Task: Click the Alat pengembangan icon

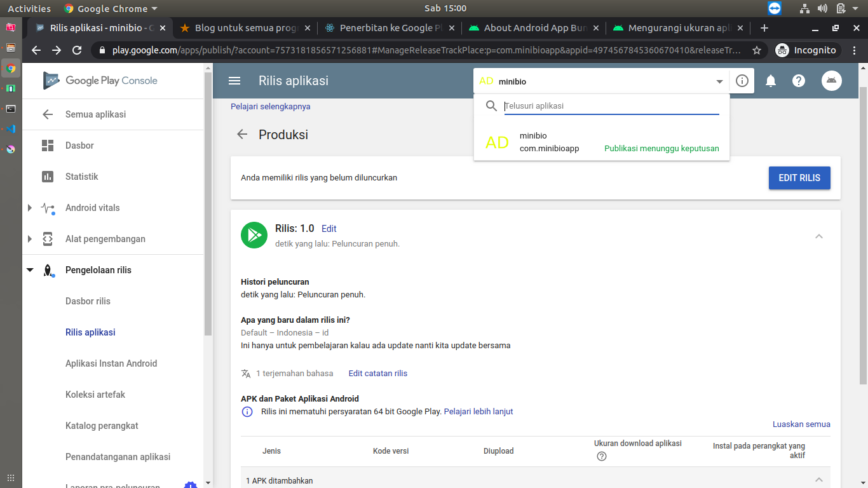Action: click(48, 239)
